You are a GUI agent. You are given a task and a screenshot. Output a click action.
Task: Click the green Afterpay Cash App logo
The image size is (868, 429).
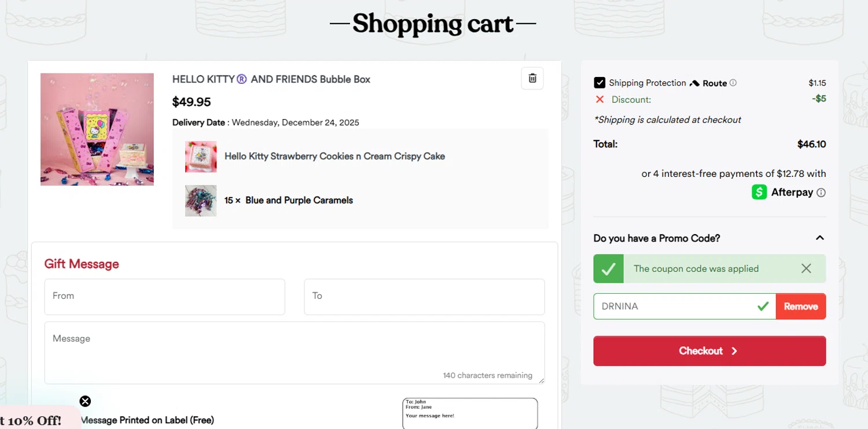pos(759,192)
